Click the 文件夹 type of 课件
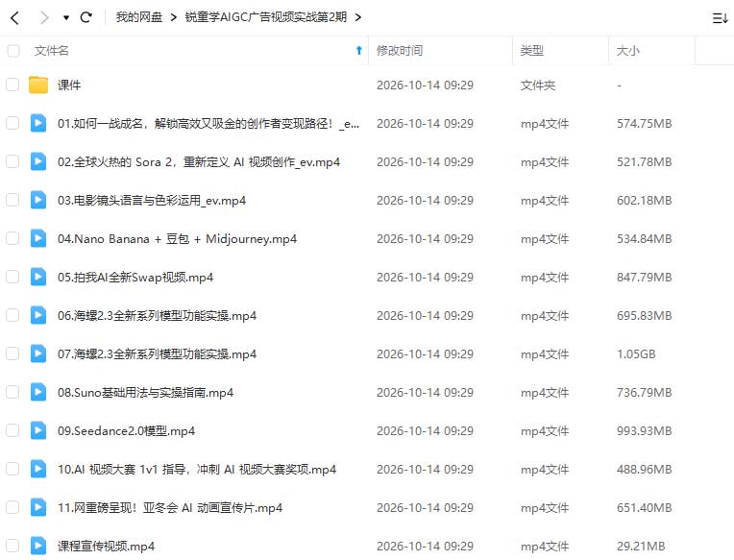Screen dimensions: 734x560 [x=538, y=85]
